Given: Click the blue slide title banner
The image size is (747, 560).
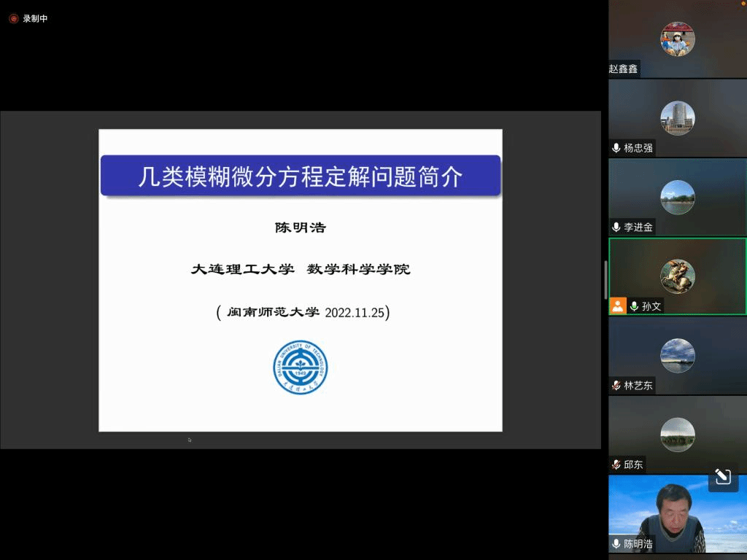Looking at the screenshot, I should coord(300,176).
